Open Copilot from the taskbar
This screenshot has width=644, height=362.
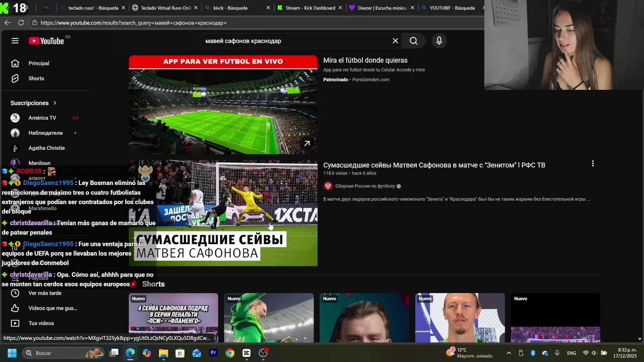click(147, 353)
